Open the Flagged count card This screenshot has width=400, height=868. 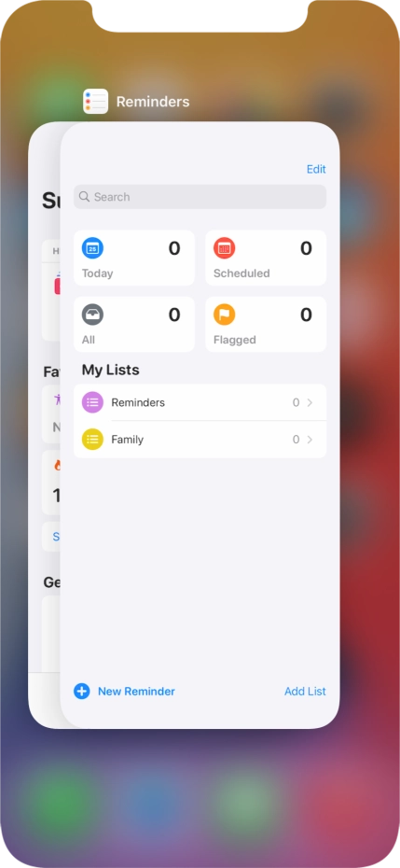click(x=266, y=325)
